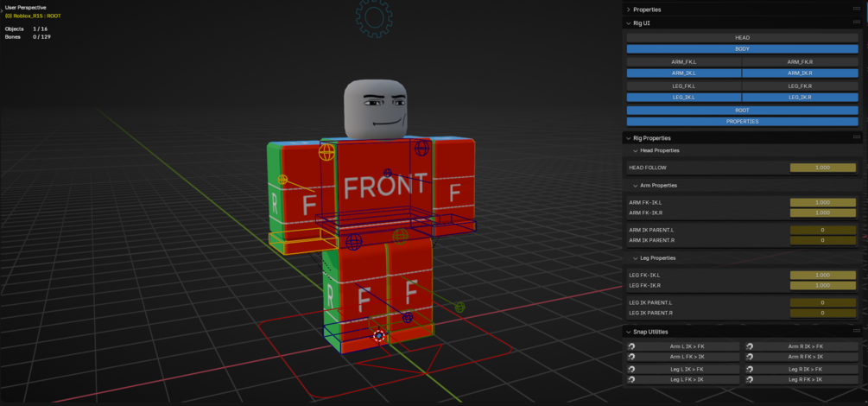Run the Arm R FK > IK snap
Screen dimensions: 868x406
[x=801, y=357]
